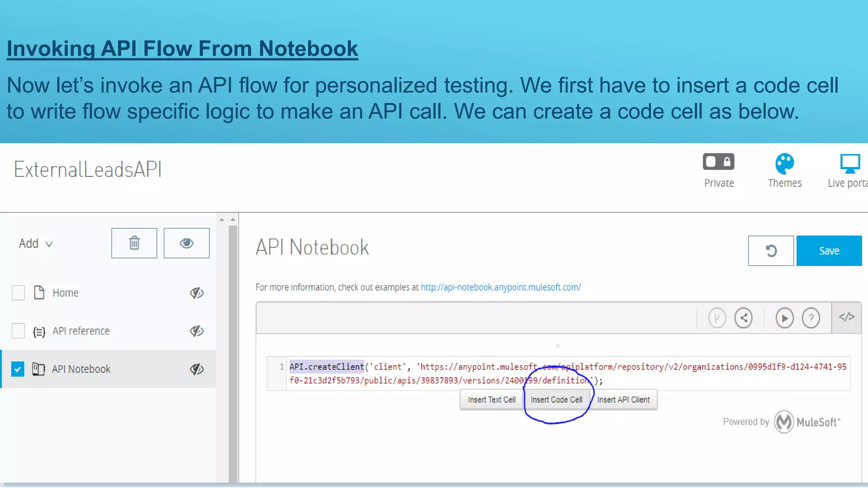Click the Invoking API Flow From Notebook heading
The image size is (868, 488).
(x=182, y=48)
